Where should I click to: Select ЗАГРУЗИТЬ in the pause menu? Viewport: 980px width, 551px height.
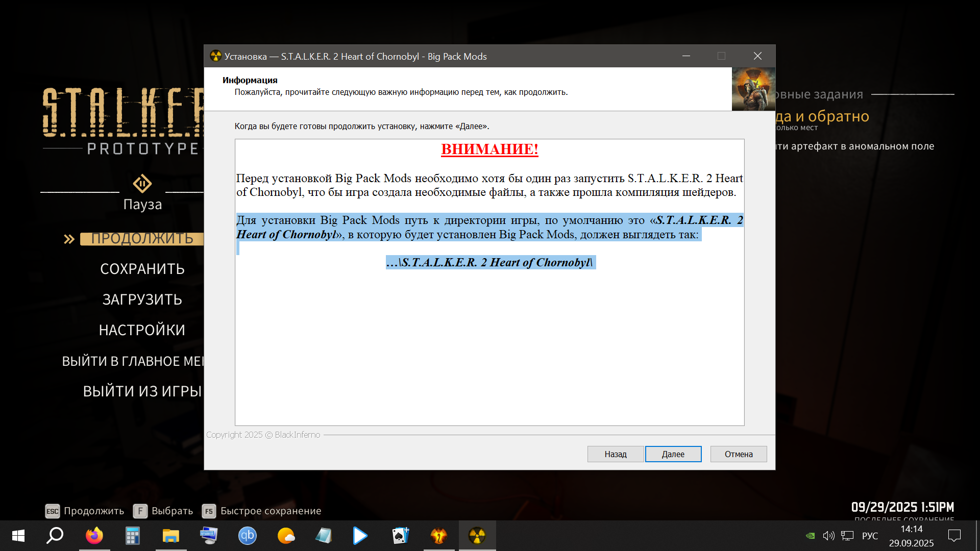pyautogui.click(x=142, y=299)
